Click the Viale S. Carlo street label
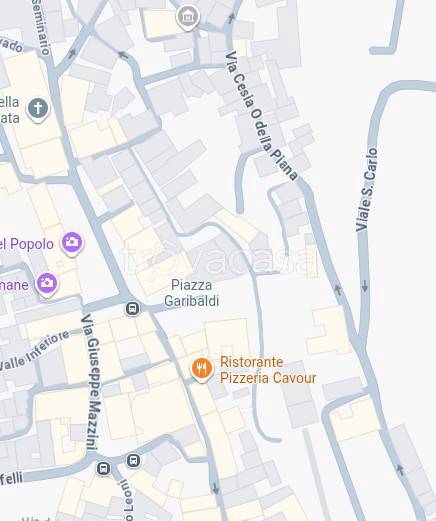This screenshot has width=436, height=521. click(x=367, y=190)
